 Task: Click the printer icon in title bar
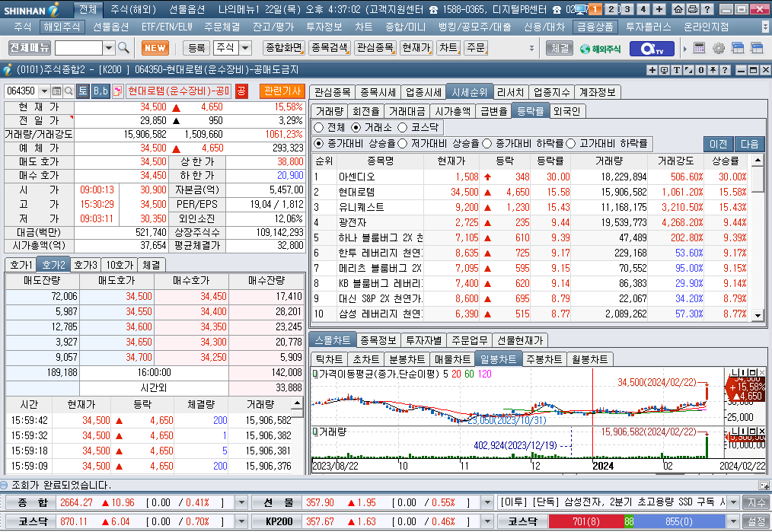coord(692,9)
